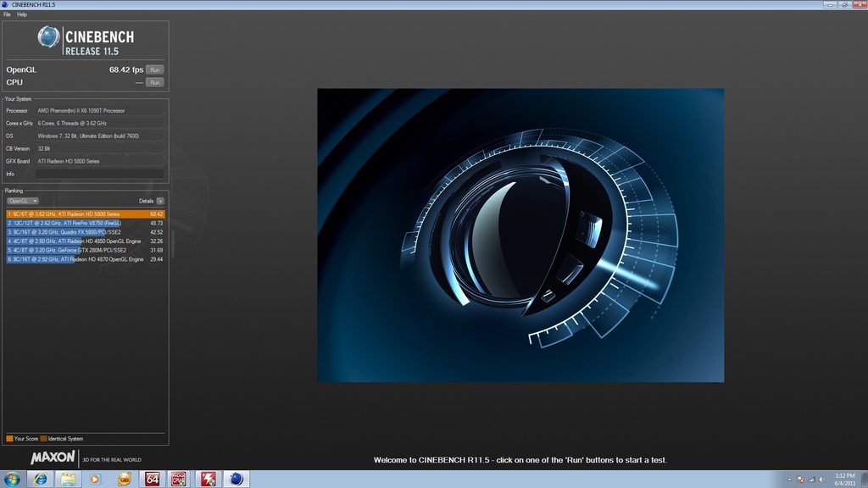
Task: Click the signal strength tray icon
Action: pyautogui.click(x=811, y=480)
